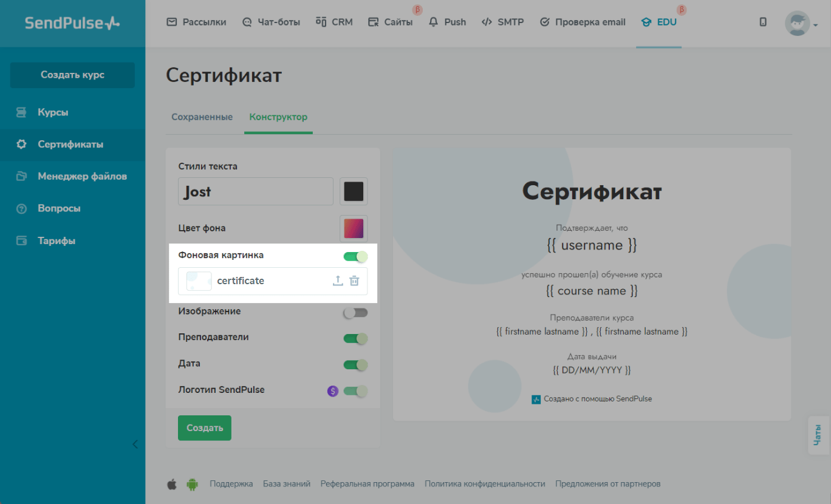Open the База знаний link
The image size is (831, 504).
[x=287, y=484]
